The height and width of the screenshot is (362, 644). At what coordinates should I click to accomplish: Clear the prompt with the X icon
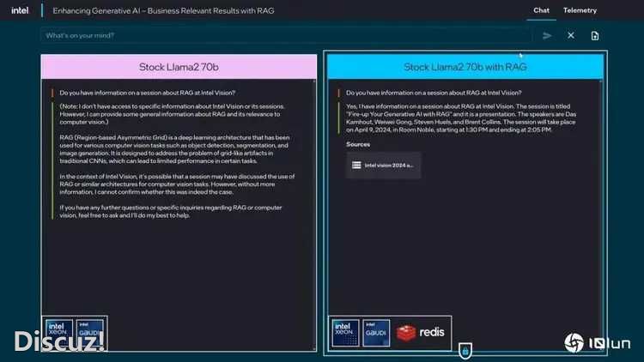(x=571, y=35)
